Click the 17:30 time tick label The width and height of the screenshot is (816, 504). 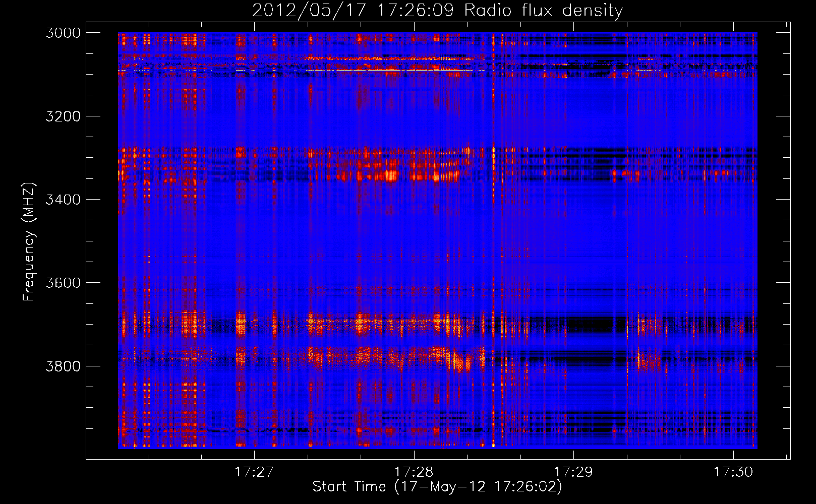tap(733, 472)
